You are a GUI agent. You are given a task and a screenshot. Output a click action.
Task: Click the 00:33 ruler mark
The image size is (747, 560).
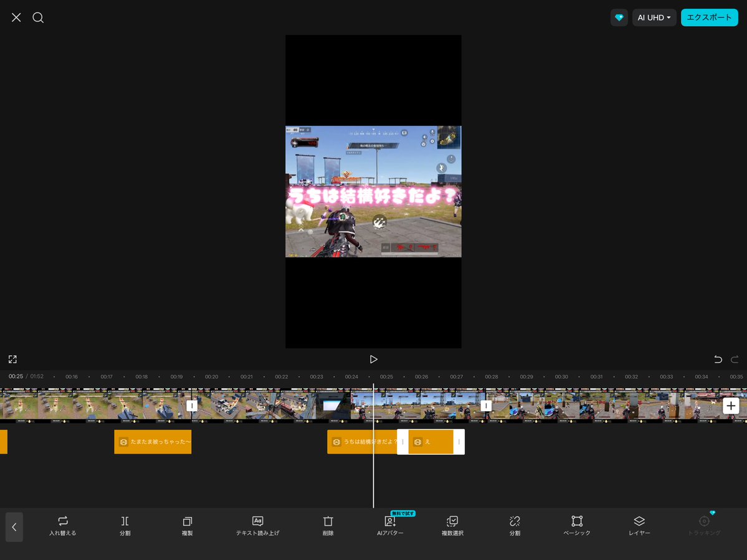tap(667, 377)
